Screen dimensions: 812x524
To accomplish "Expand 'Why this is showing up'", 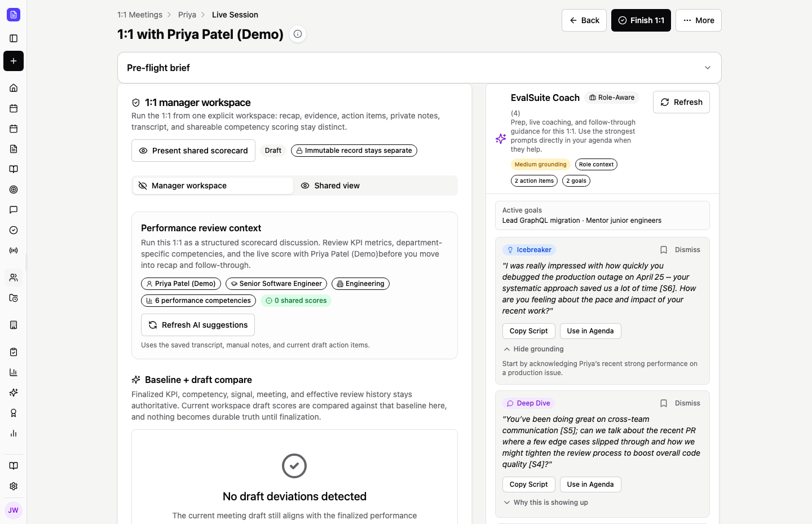I will click(x=545, y=502).
